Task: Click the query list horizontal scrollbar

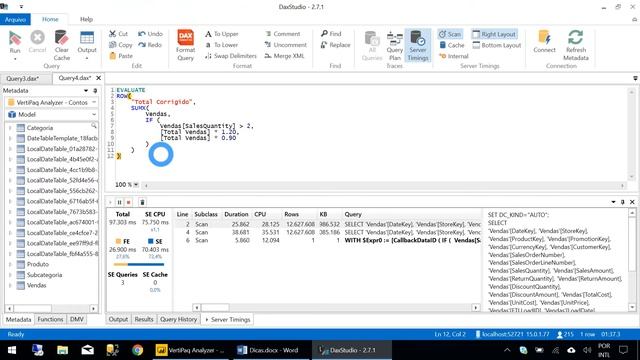Action: point(336,307)
